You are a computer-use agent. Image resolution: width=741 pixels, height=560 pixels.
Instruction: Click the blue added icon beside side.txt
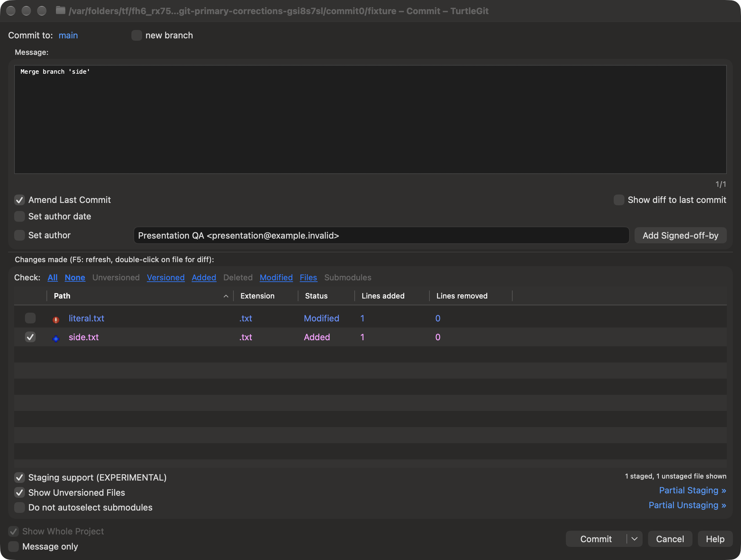(x=56, y=338)
